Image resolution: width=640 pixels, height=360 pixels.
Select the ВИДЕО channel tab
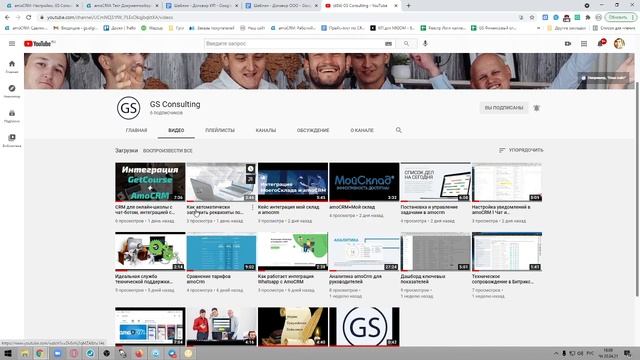click(176, 130)
